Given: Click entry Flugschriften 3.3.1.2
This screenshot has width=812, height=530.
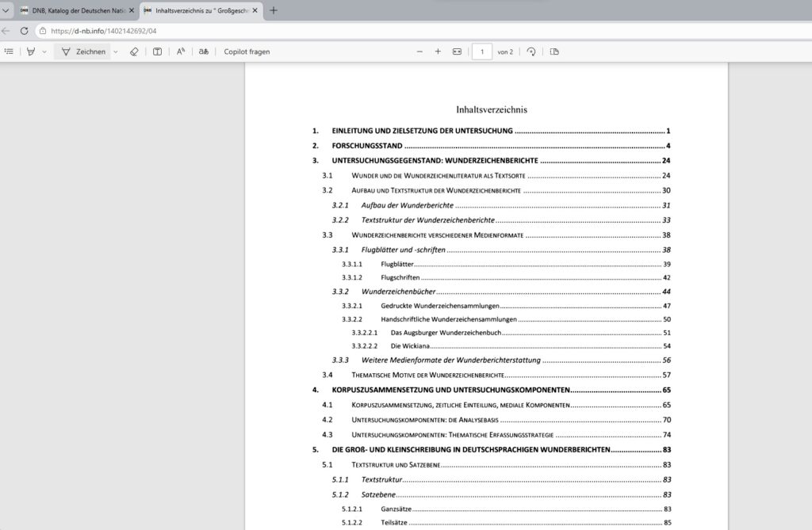Looking at the screenshot, I should pos(506,278).
